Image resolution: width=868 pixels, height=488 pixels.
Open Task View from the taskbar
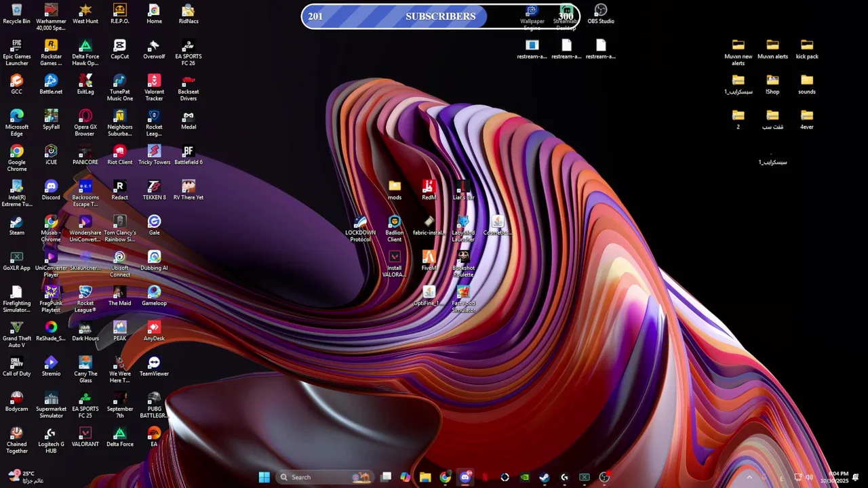point(386,477)
